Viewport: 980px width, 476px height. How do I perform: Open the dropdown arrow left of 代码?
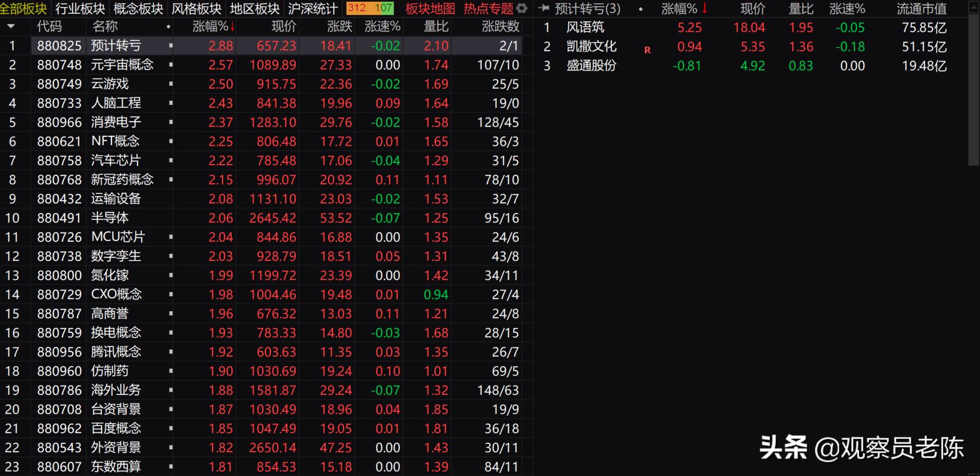click(x=11, y=27)
